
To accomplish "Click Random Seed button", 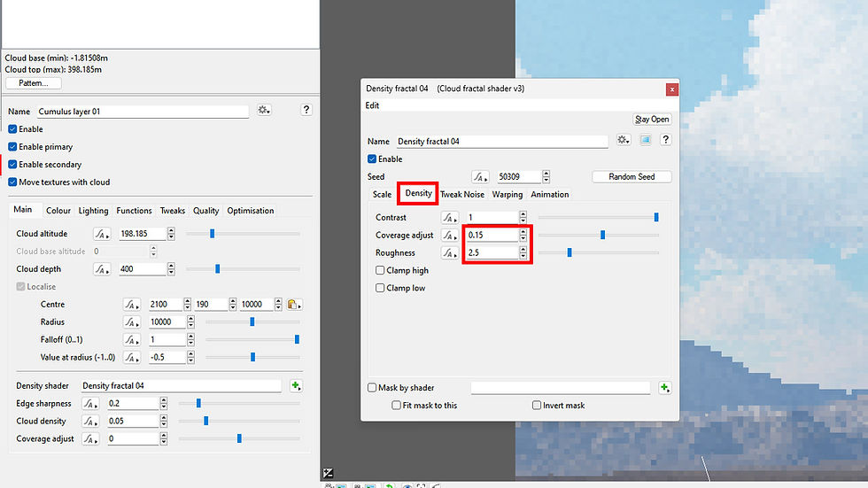I will tap(632, 177).
